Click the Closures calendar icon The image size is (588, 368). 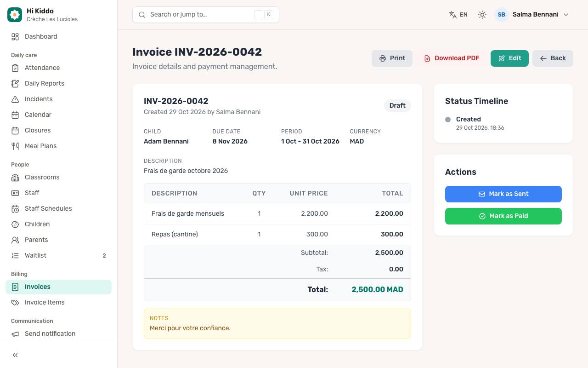tap(15, 130)
